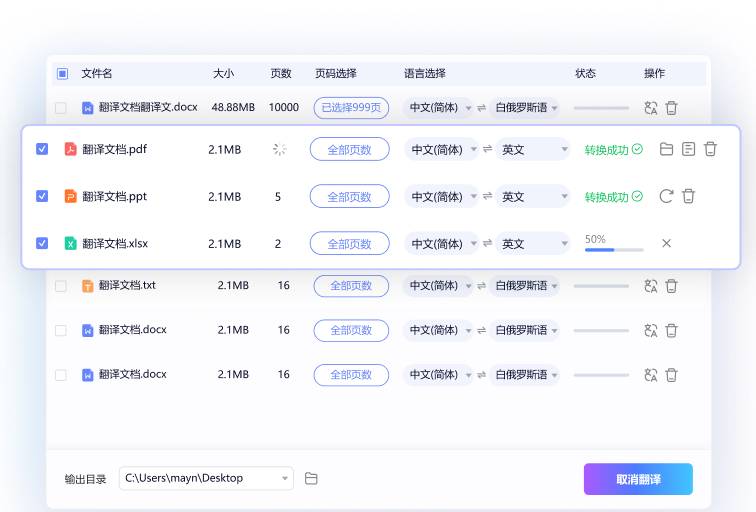Click 全部页数 for 翻译文档.pdf
This screenshot has height=512, width=756.
click(350, 149)
